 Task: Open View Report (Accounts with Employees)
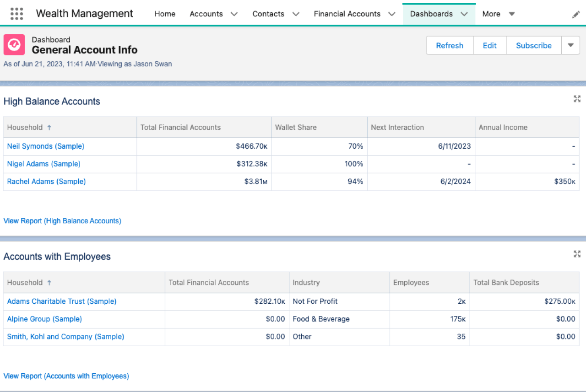66,376
